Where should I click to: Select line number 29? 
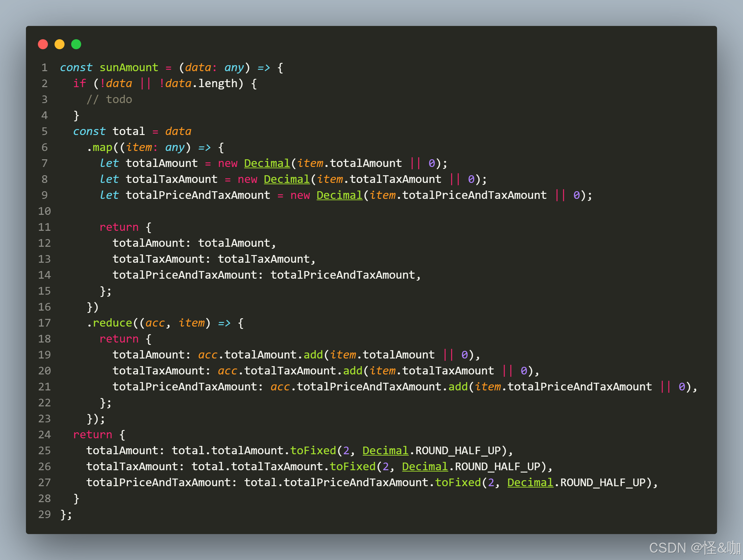[44, 514]
